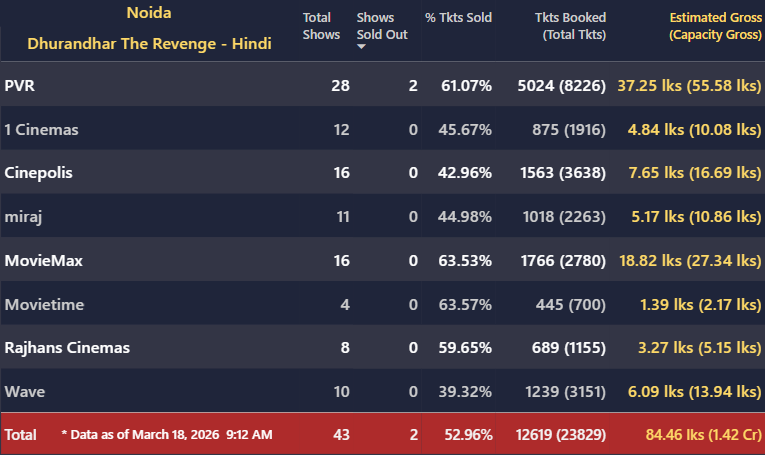The image size is (765, 455).
Task: Click PVR gross 37.25 lks (55.58 lks)
Action: pyautogui.click(x=689, y=86)
